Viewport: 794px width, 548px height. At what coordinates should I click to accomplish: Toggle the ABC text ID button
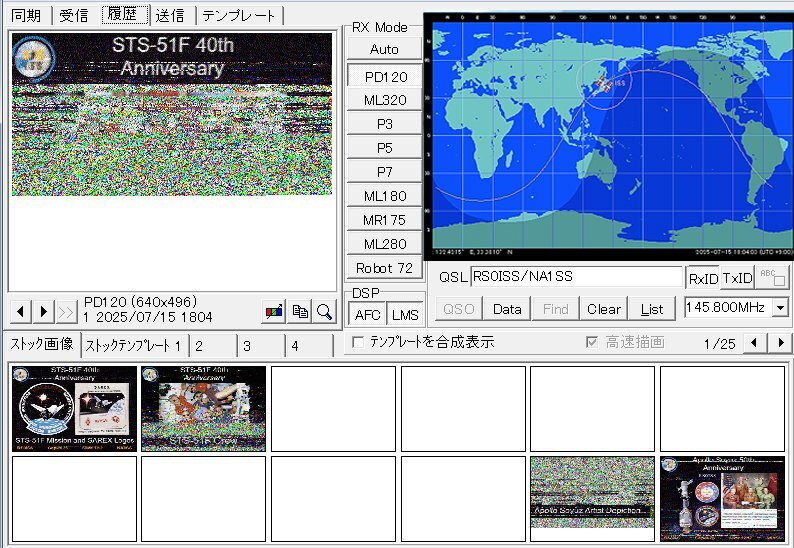(772, 278)
